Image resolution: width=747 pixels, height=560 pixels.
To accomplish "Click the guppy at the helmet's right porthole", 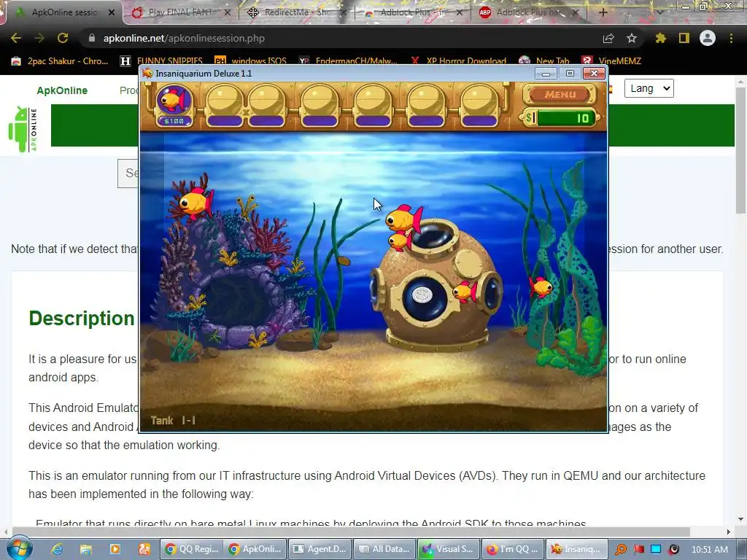I will click(x=465, y=290).
